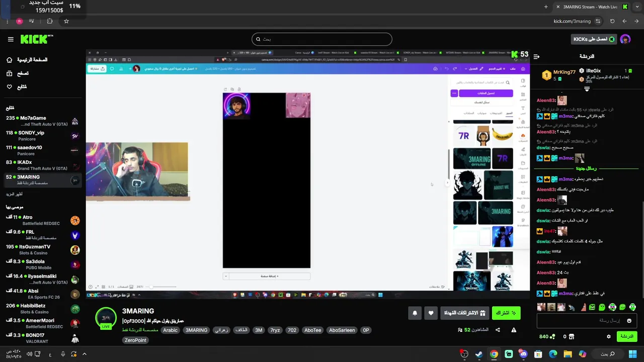Bookmark this page with the star icon
Image resolution: width=644 pixels, height=362 pixels.
click(66, 21)
